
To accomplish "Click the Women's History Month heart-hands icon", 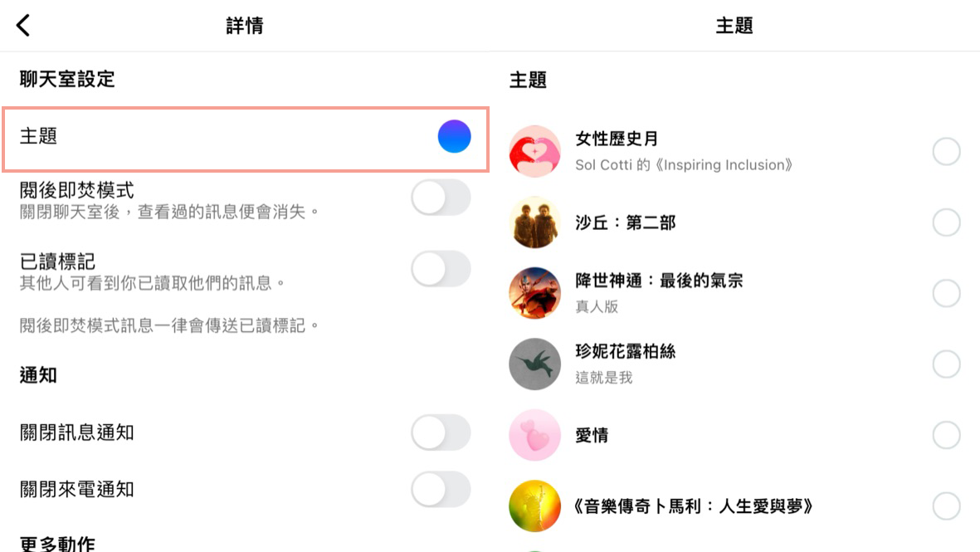I will (534, 152).
